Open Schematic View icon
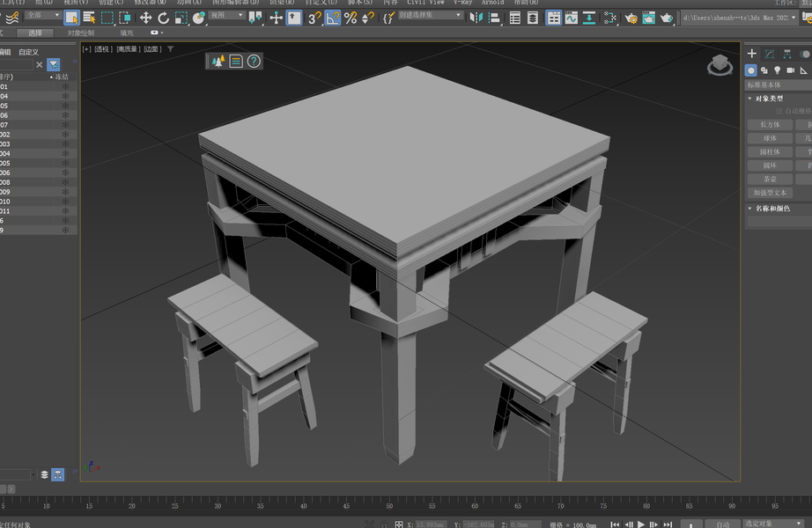 click(x=589, y=18)
